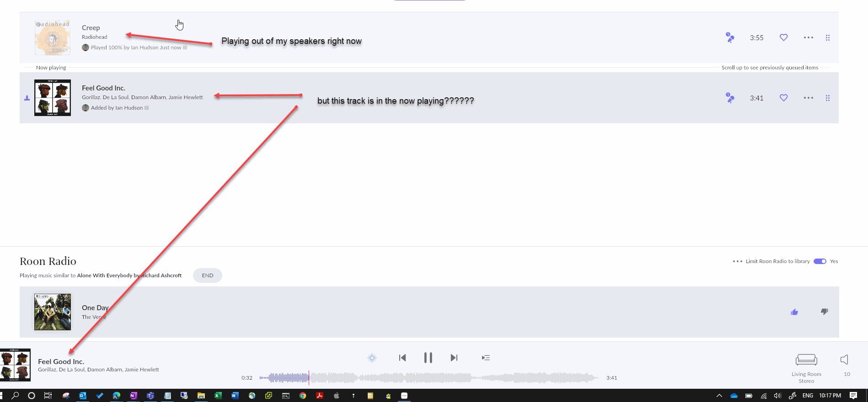
Task: Open the Roon Radio options three-dot menu
Action: [x=737, y=261]
